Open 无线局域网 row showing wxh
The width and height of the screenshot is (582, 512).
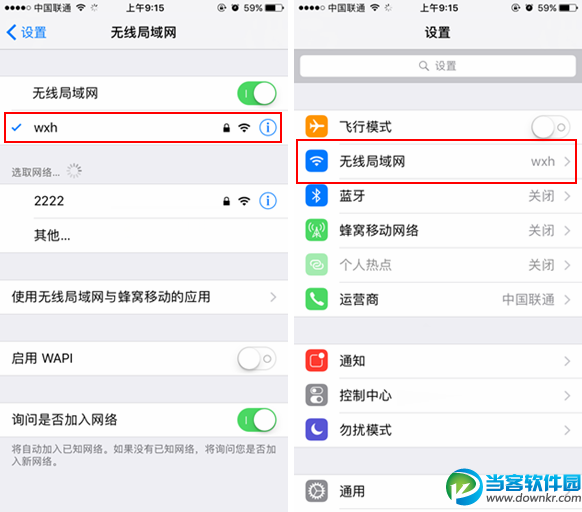tap(438, 162)
